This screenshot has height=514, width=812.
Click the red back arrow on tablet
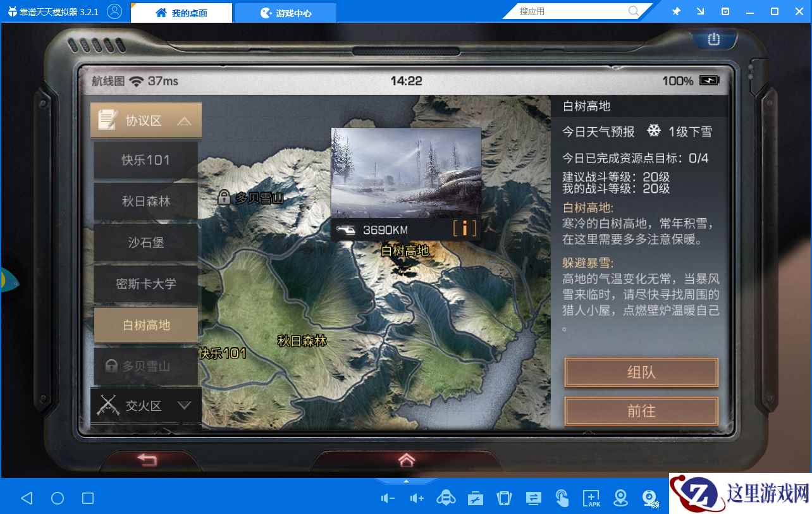tap(147, 460)
